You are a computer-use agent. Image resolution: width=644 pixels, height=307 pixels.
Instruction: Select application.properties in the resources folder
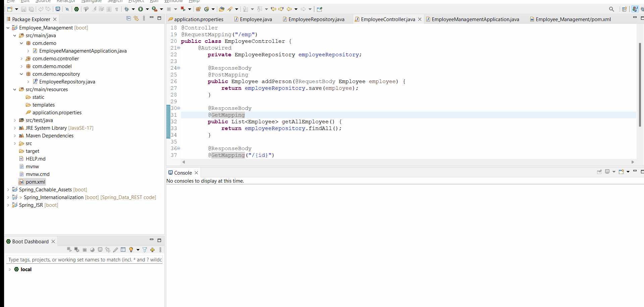57,113
